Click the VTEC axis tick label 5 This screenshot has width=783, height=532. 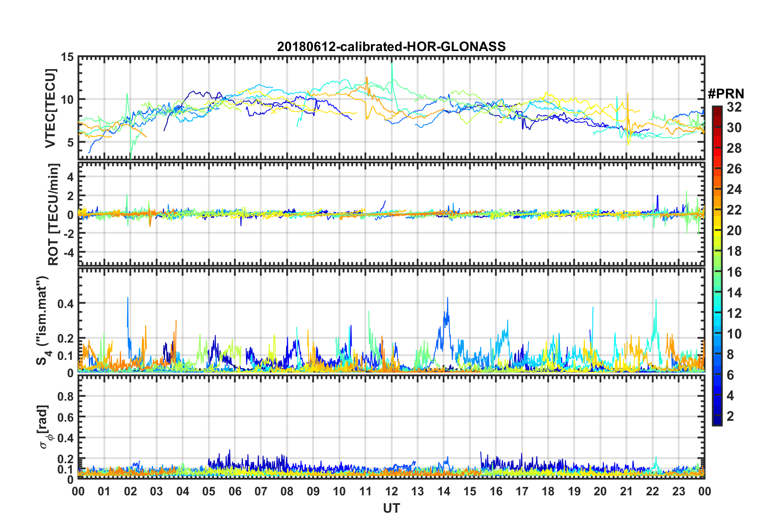pyautogui.click(x=70, y=142)
